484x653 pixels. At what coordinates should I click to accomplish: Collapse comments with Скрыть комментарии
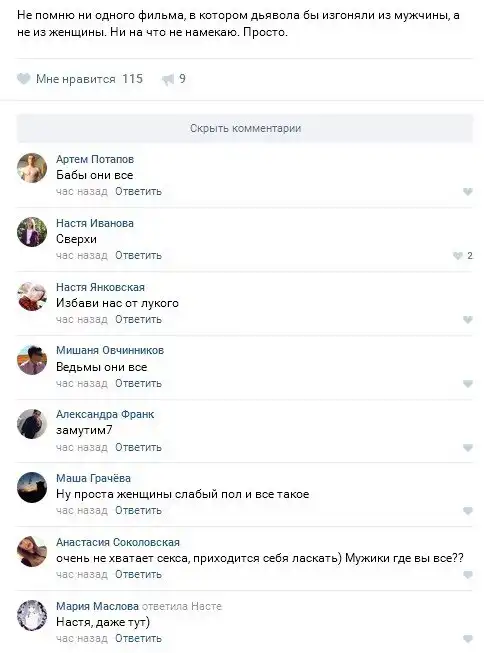tap(245, 128)
